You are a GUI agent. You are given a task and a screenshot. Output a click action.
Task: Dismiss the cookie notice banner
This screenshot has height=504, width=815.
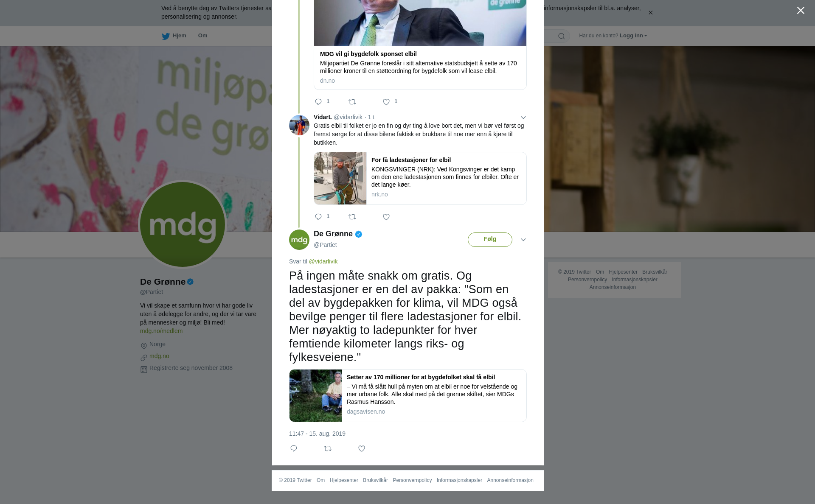tap(650, 13)
